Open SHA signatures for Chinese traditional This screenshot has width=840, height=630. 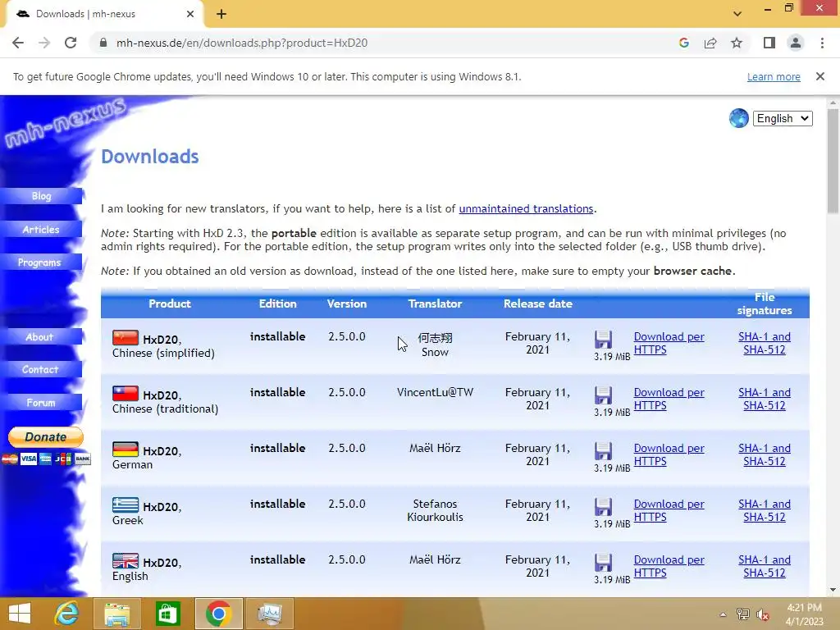pos(765,399)
